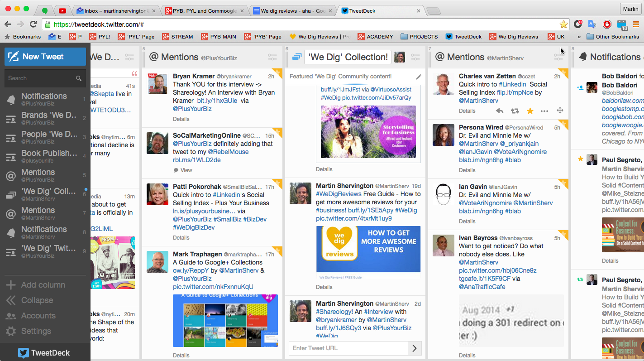
Task: Click Patti Pokorchak's avatar
Action: coord(157,194)
